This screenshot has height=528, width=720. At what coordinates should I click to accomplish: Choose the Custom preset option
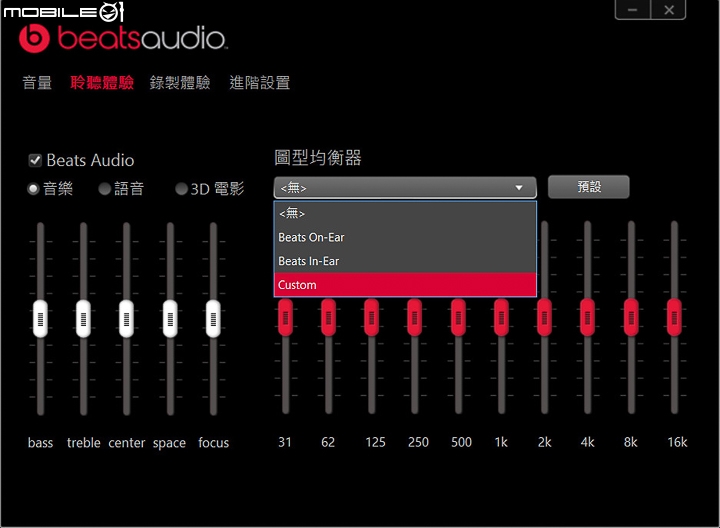pyautogui.click(x=405, y=285)
